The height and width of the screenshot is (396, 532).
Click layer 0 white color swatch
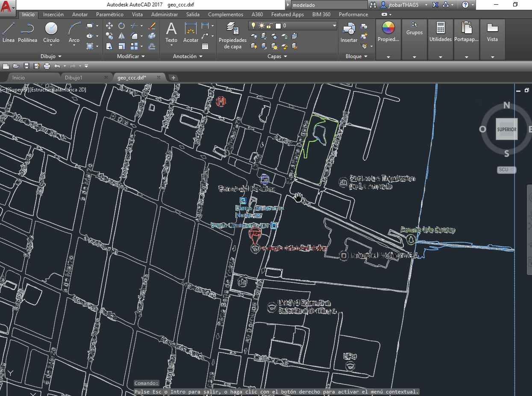pyautogui.click(x=278, y=26)
